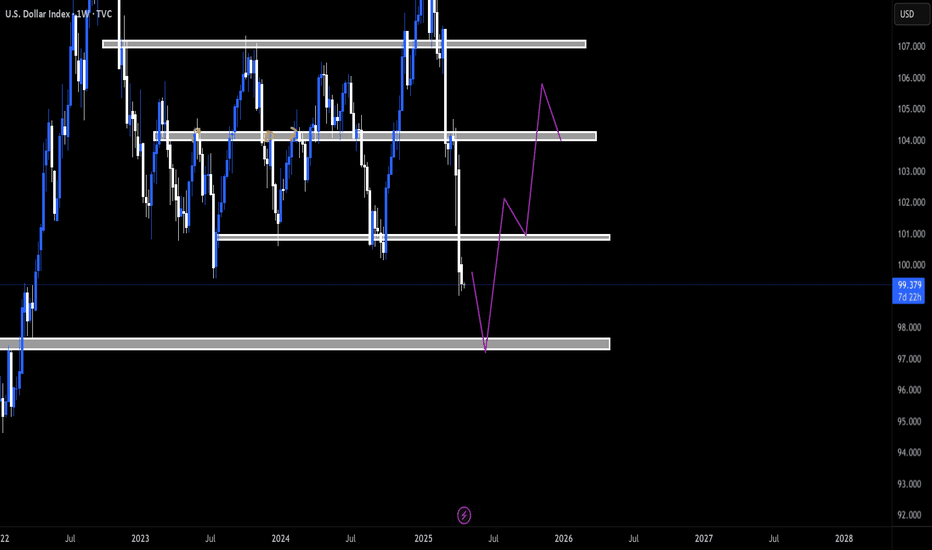Viewport: 932px width, 550px height.
Task: Click the 93.000 price axis label
Action: click(x=911, y=484)
